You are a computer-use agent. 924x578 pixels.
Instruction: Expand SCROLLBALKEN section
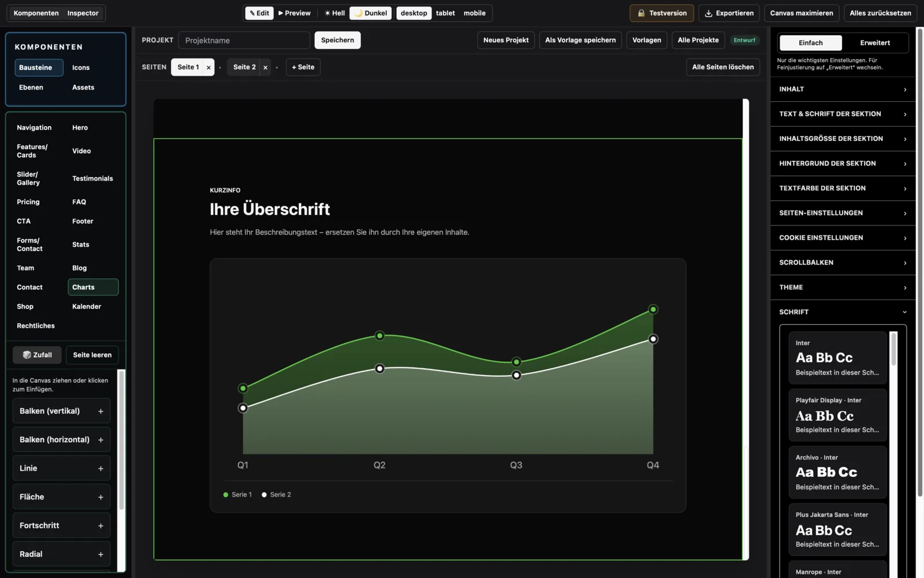(843, 262)
